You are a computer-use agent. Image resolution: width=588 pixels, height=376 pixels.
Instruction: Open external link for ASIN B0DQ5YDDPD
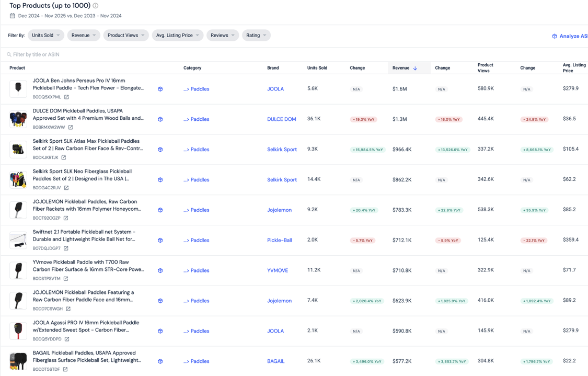(67, 339)
